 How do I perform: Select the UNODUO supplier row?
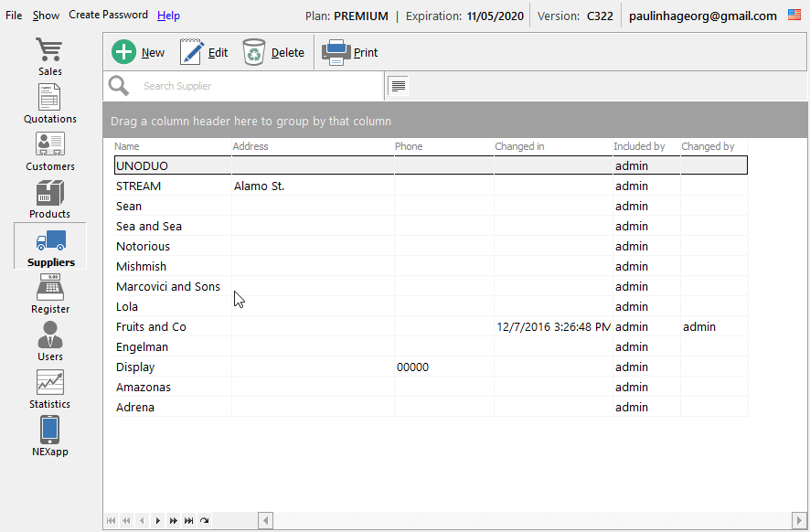(431, 165)
